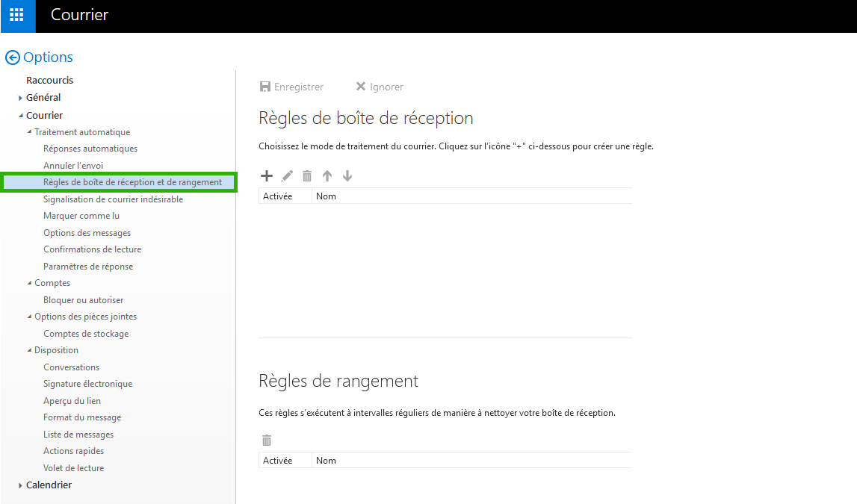Select the Général tree label
Screen dimensions: 857x504
[x=43, y=98]
